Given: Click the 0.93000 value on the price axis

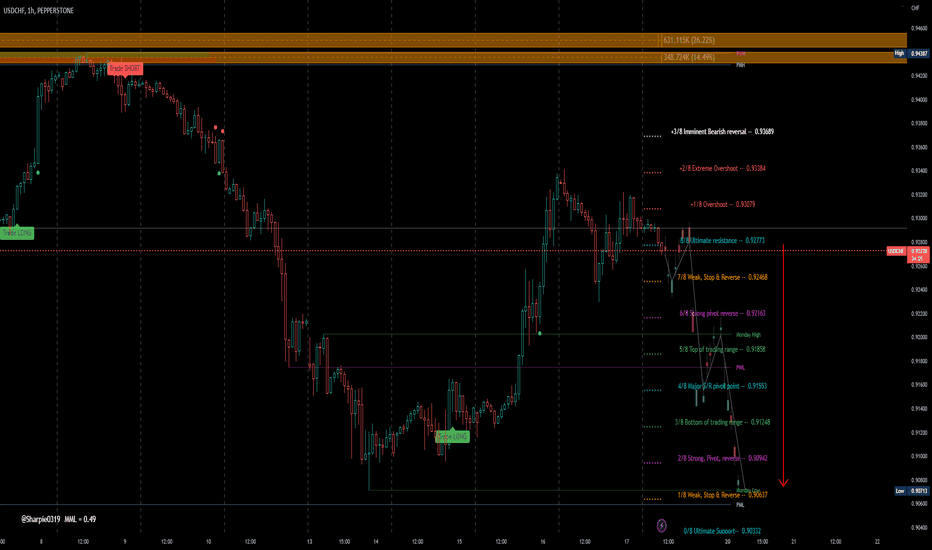Looking at the screenshot, I should [x=919, y=218].
